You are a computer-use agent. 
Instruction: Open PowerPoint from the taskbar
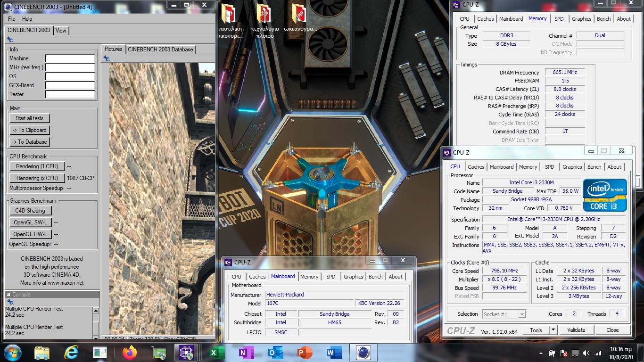[305, 353]
